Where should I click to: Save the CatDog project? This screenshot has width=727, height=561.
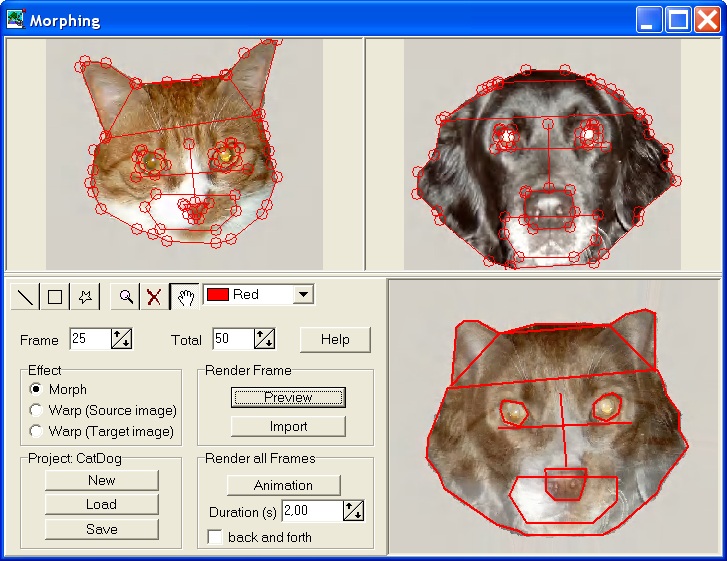102,529
